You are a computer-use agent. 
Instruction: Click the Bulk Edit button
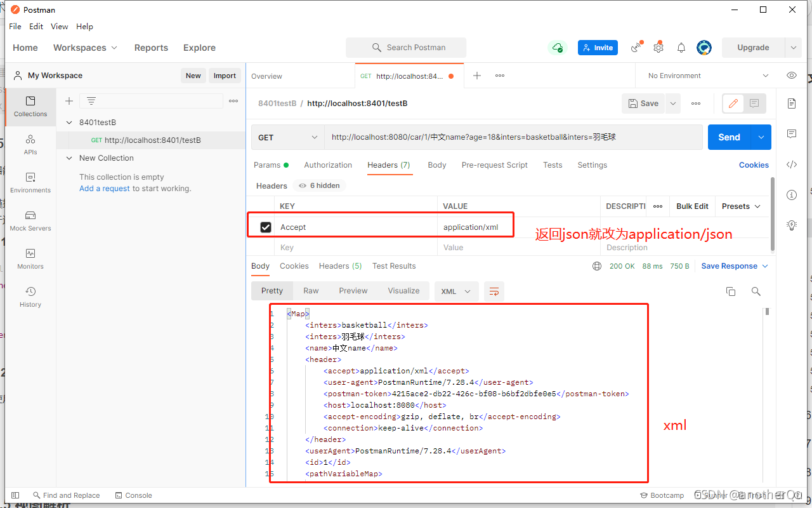pos(692,206)
